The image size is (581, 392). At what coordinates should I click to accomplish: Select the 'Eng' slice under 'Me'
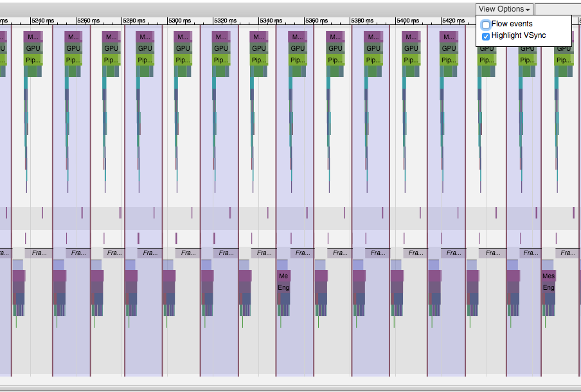tap(283, 287)
